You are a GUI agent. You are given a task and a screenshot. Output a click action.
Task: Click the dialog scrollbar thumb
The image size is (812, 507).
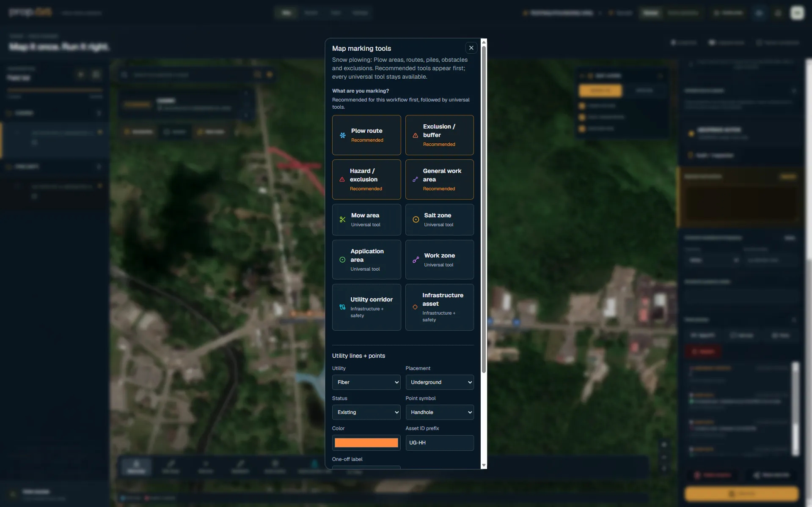point(484,209)
